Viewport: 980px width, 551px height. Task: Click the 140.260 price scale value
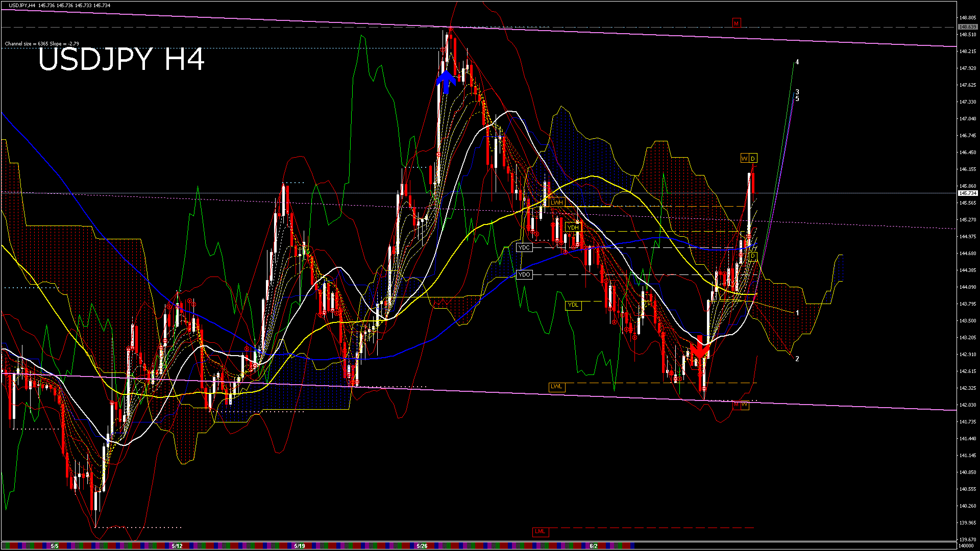968,506
